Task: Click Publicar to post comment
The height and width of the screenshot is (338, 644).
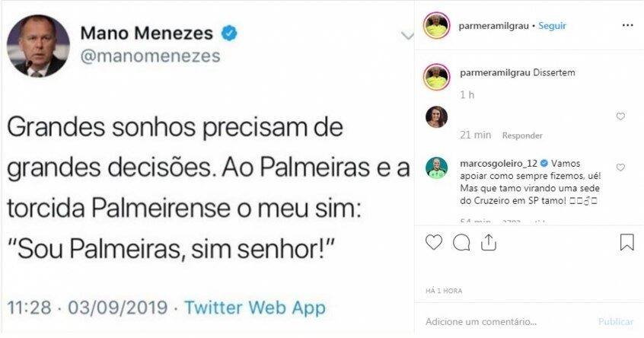Action: point(615,322)
